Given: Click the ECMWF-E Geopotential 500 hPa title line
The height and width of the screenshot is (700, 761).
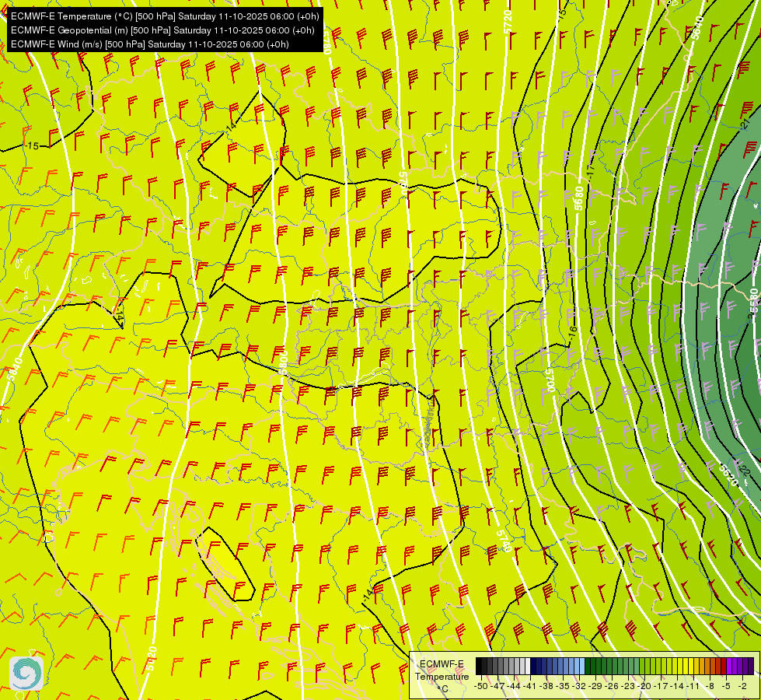Looking at the screenshot, I should tap(162, 30).
